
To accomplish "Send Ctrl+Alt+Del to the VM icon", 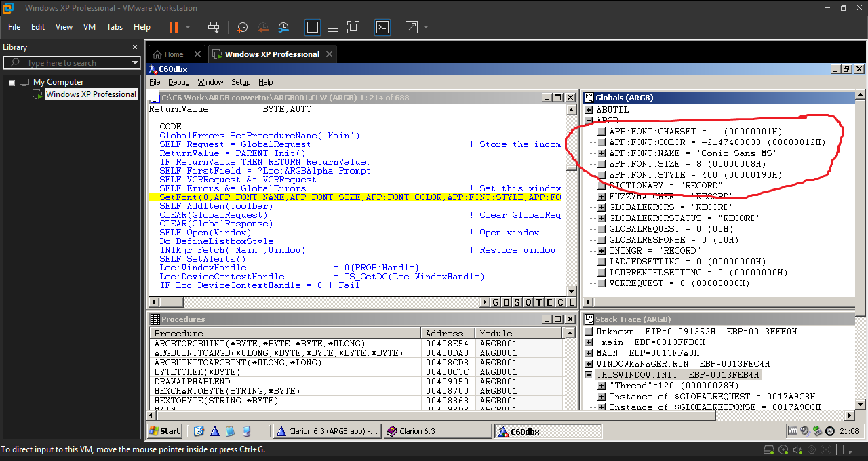I will (x=214, y=27).
